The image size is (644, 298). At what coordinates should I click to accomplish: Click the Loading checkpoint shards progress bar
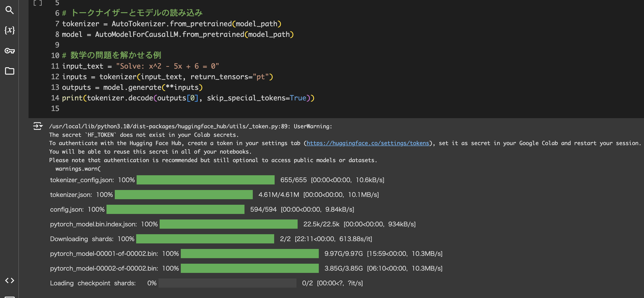227,283
